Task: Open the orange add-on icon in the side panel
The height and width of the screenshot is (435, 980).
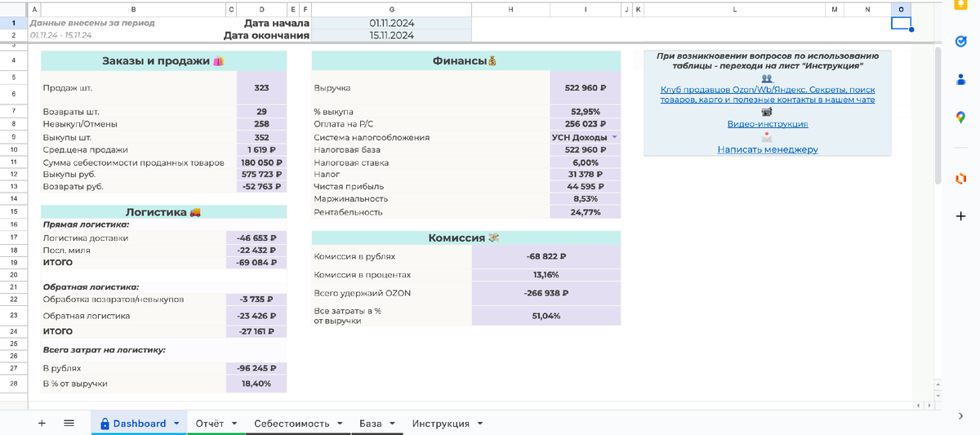Action: 960,178
